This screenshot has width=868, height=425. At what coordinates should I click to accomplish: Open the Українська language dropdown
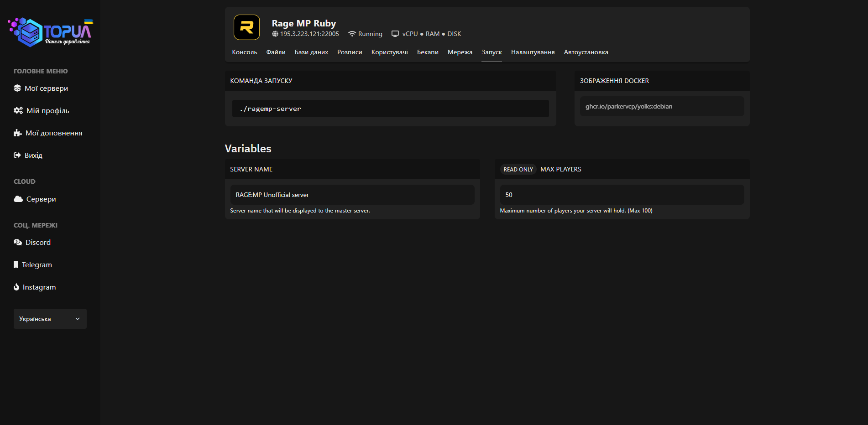point(50,319)
